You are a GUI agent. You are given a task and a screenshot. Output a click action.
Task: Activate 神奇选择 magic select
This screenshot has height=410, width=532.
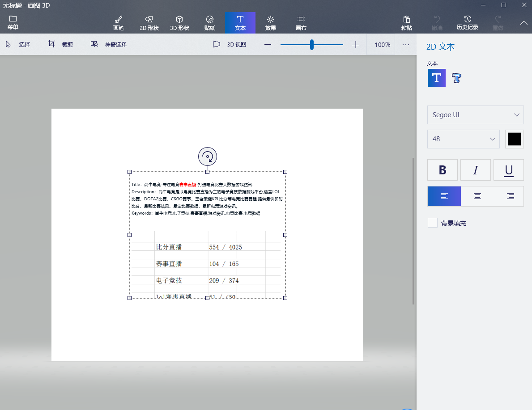point(109,44)
